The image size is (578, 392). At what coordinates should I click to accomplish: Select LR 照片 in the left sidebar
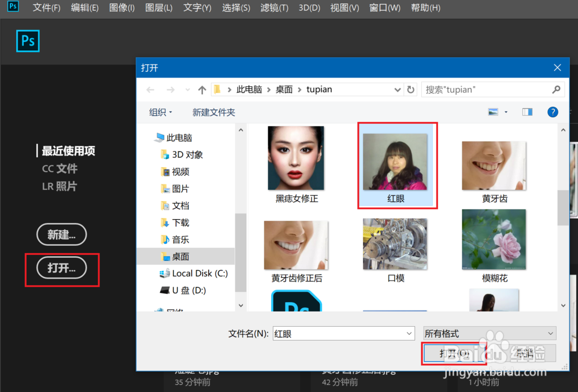(x=60, y=186)
